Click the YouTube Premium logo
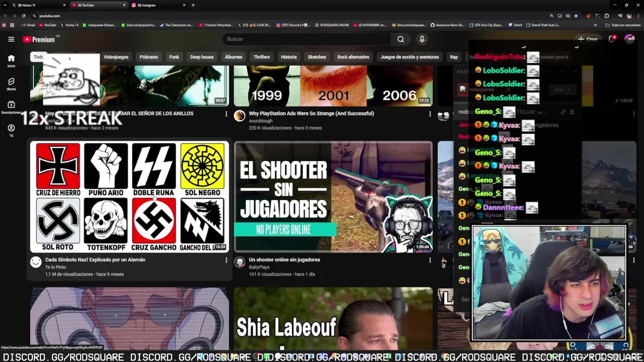This screenshot has height=362, width=644. click(39, 39)
